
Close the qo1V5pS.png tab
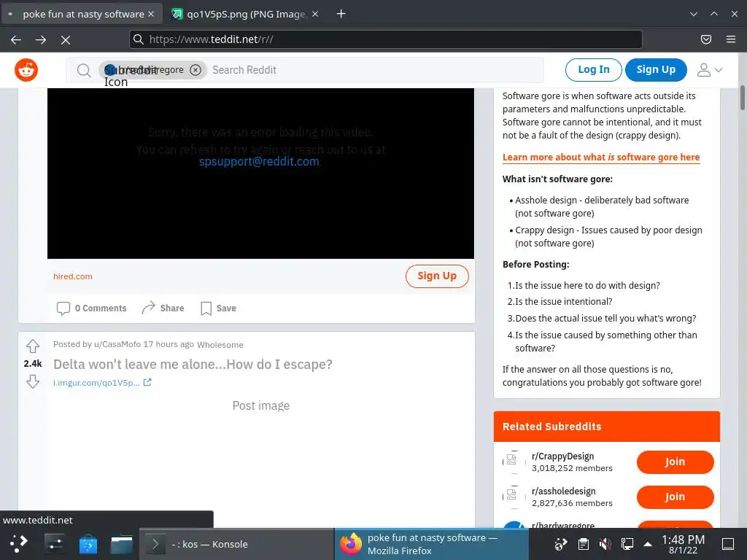[x=315, y=14]
